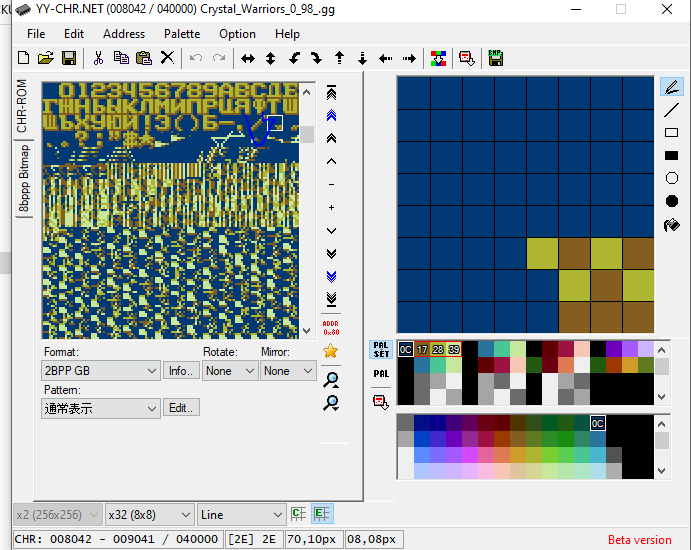Click the Paste clipboard icon
691x550 pixels.
[144, 58]
